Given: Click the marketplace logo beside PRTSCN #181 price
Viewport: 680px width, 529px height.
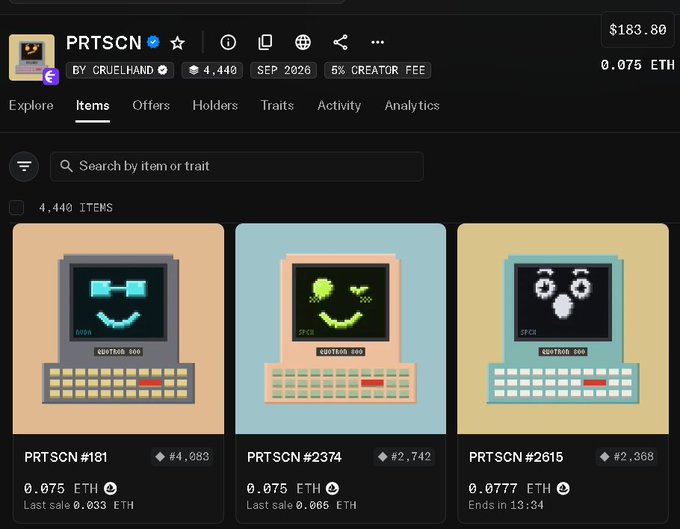Looking at the screenshot, I should (x=110, y=489).
